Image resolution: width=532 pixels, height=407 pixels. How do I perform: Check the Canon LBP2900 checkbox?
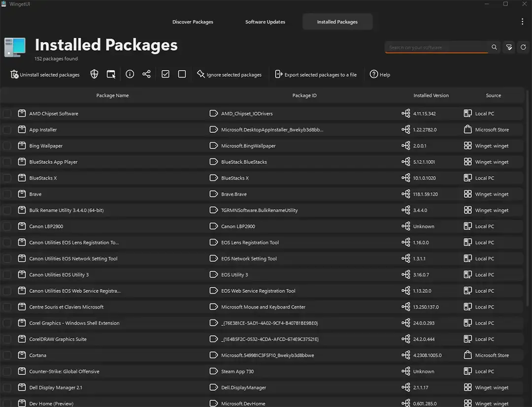[x=7, y=226]
